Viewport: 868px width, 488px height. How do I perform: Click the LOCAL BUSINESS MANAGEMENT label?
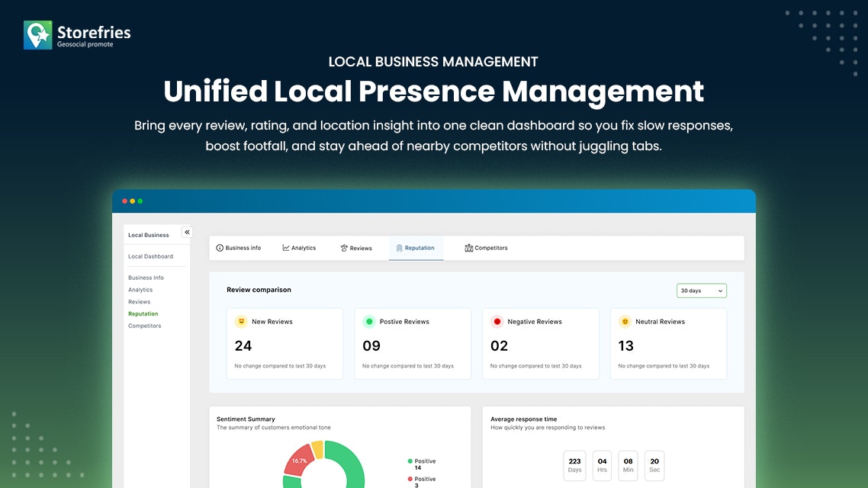(x=433, y=62)
